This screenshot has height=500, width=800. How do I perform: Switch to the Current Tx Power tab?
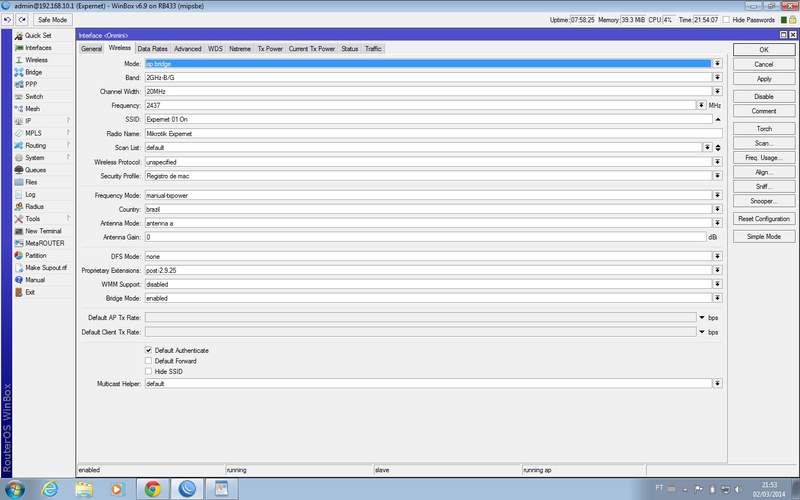point(312,49)
